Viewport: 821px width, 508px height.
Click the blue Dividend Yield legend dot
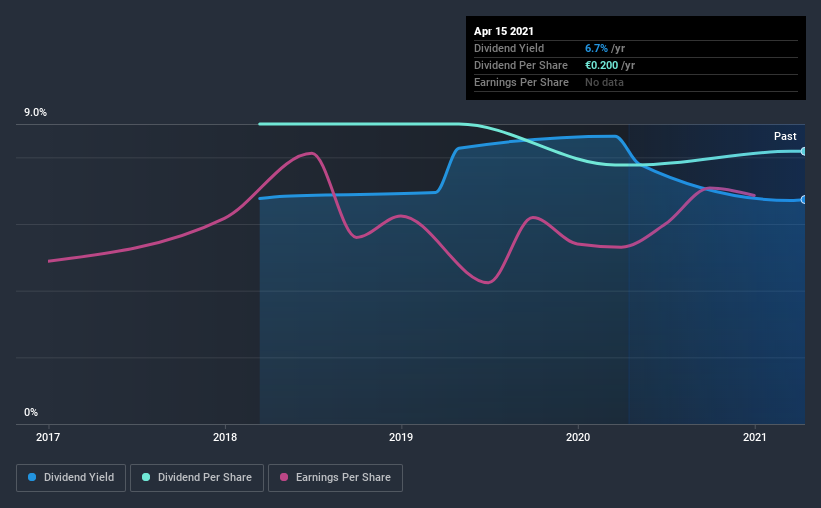32,477
